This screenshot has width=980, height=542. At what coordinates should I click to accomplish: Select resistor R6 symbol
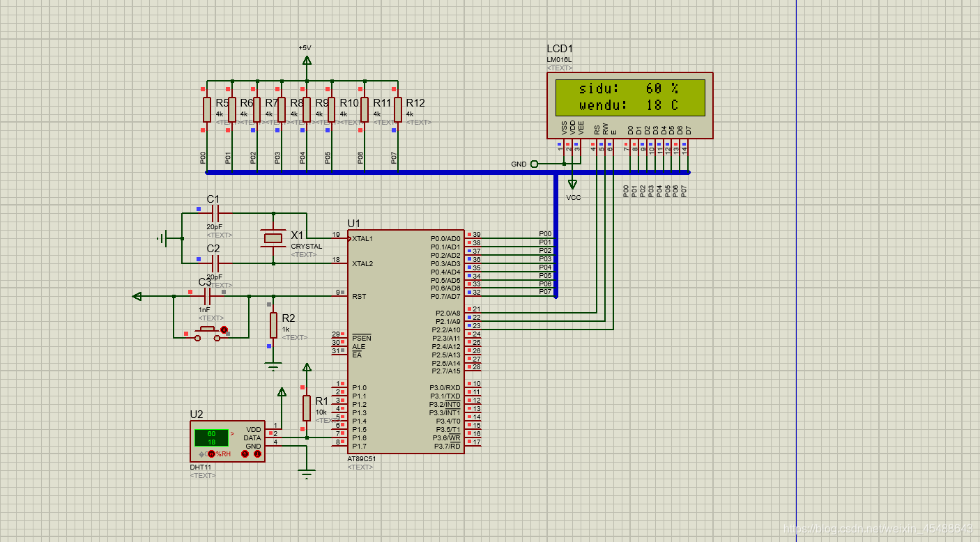232,109
